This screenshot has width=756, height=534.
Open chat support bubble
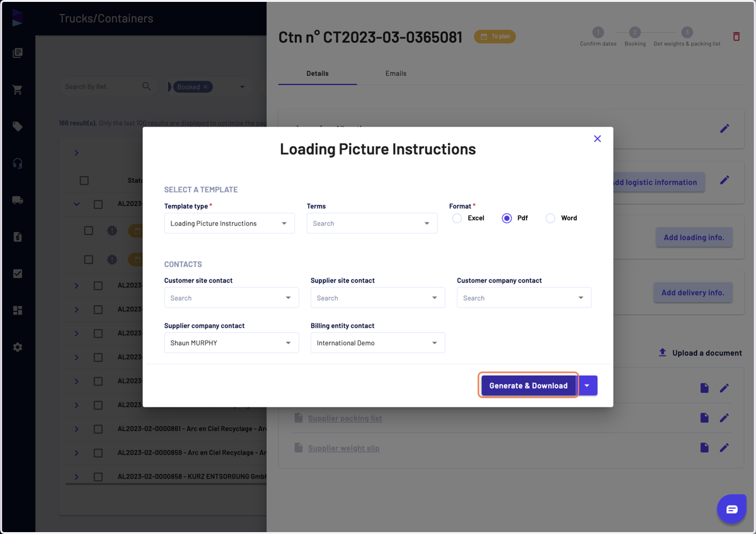731,509
